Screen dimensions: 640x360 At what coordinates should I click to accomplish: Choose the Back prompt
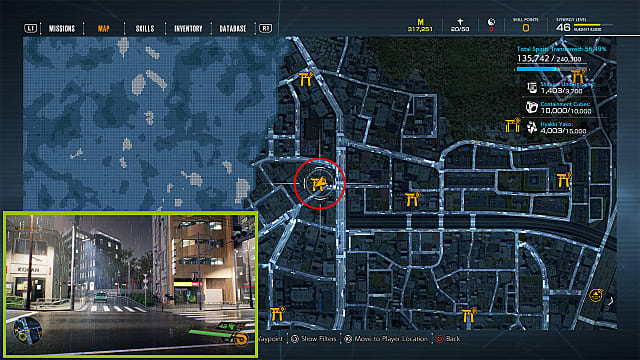click(x=448, y=339)
